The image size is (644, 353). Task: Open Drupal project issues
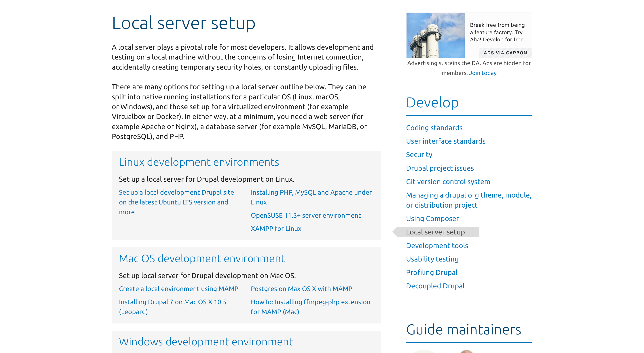[x=440, y=168]
